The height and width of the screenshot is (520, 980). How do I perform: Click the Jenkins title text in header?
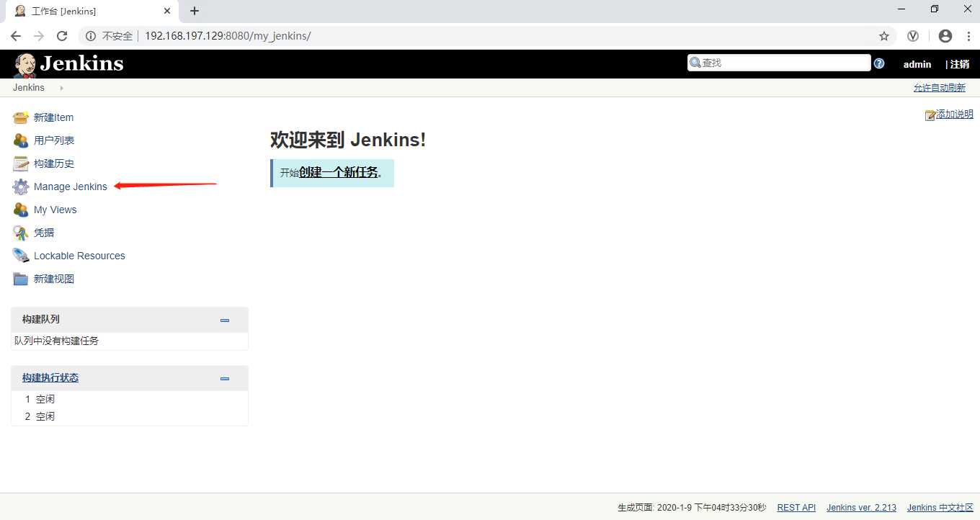81,64
